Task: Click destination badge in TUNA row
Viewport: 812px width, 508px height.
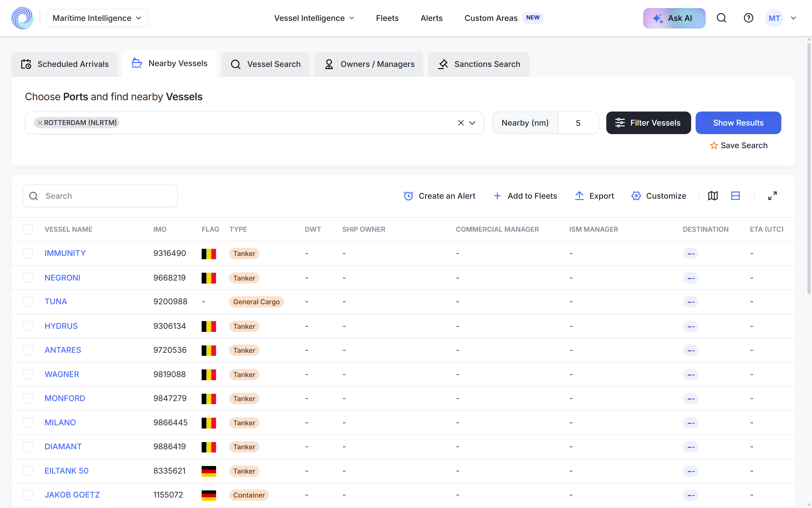Action: point(690,302)
